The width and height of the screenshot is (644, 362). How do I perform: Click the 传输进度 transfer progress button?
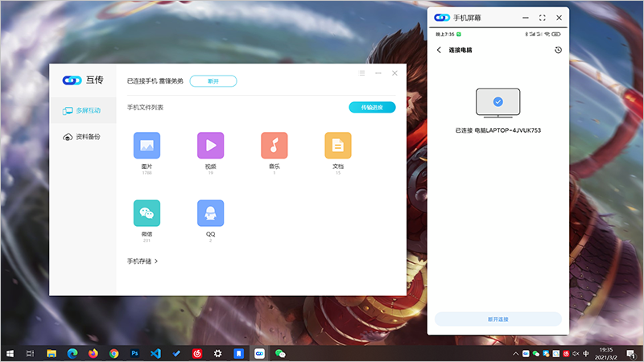pyautogui.click(x=372, y=108)
